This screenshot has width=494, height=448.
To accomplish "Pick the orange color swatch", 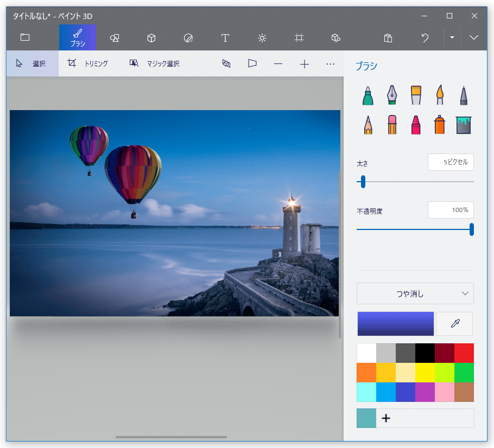I will 366,373.
